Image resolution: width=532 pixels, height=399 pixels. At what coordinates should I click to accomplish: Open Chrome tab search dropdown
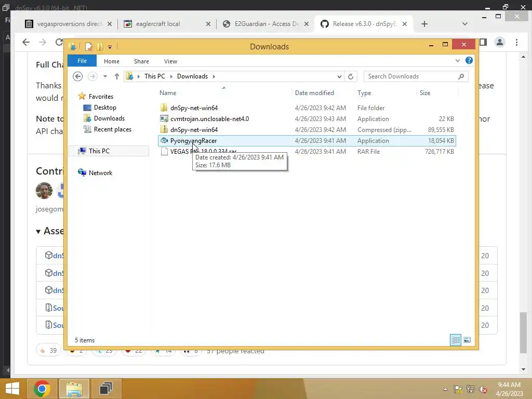[465, 24]
